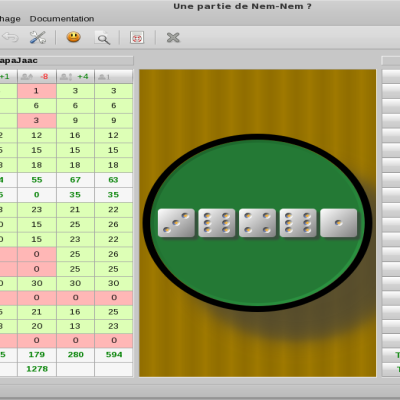Click the cell showing 13
This screenshot has height=400, width=400.
point(75,326)
